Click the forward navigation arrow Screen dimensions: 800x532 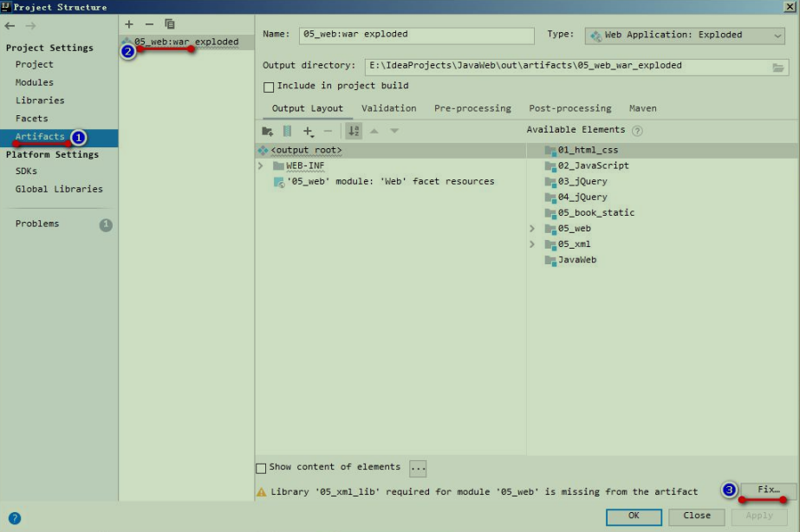pyautogui.click(x=30, y=25)
